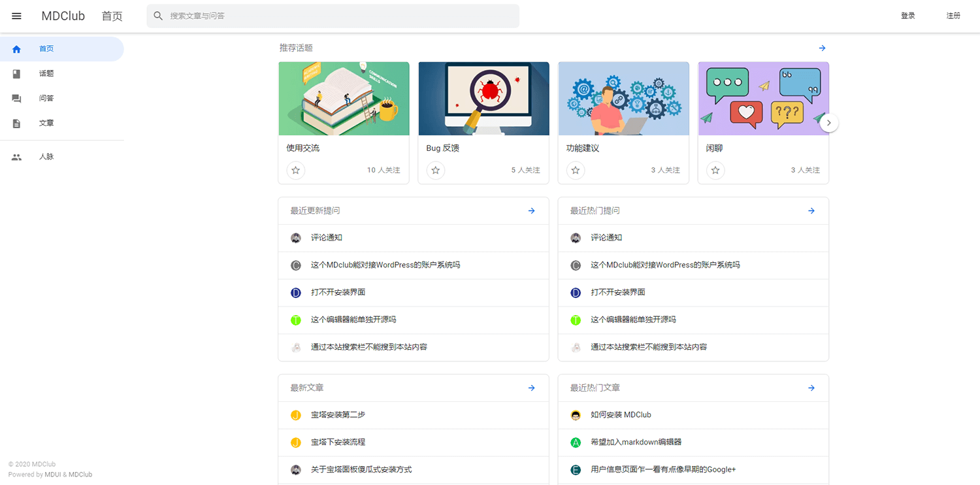Screen dimensions: 980x485
Task: Click the 5 人关注 follower count
Action: (526, 170)
